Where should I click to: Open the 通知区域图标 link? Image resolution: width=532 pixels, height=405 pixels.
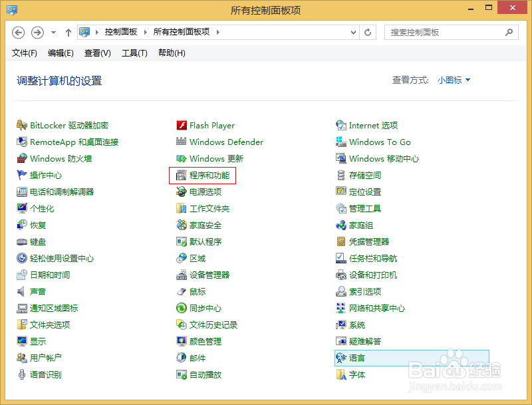(x=54, y=308)
